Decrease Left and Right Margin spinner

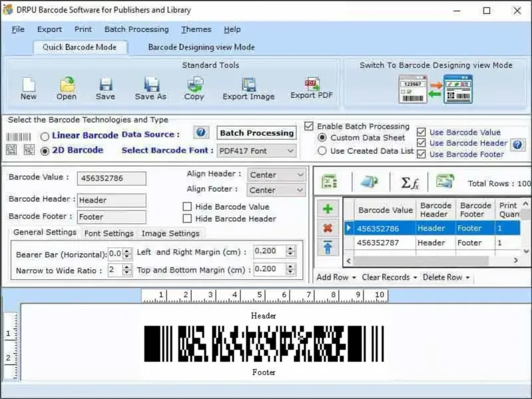290,254
